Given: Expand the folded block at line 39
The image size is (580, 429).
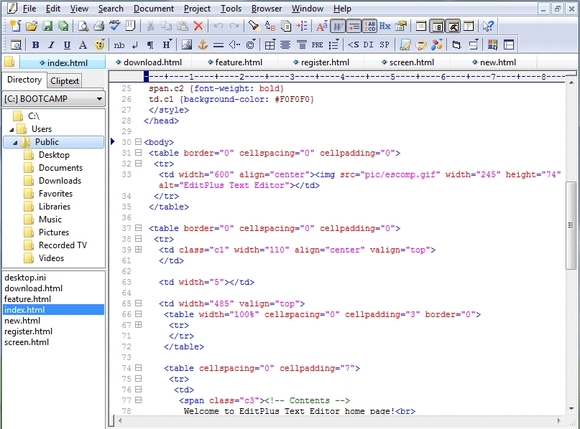Looking at the screenshot, I should click(x=138, y=250).
